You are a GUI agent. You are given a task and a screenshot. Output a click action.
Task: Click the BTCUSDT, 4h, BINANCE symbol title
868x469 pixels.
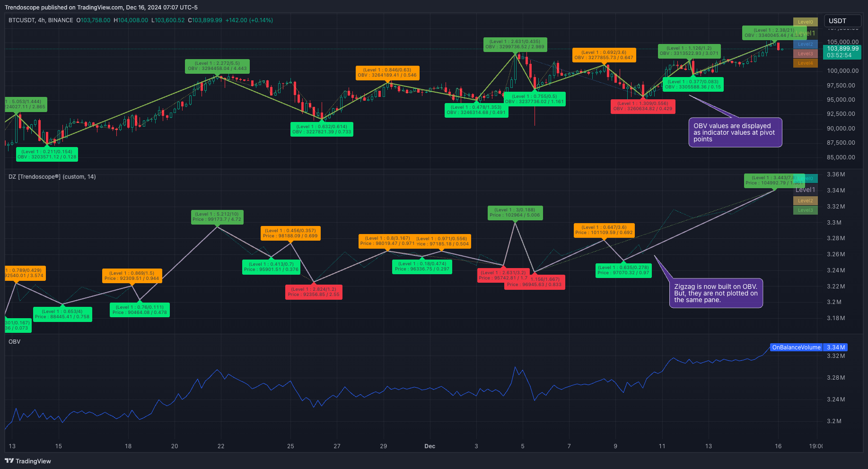[41, 20]
